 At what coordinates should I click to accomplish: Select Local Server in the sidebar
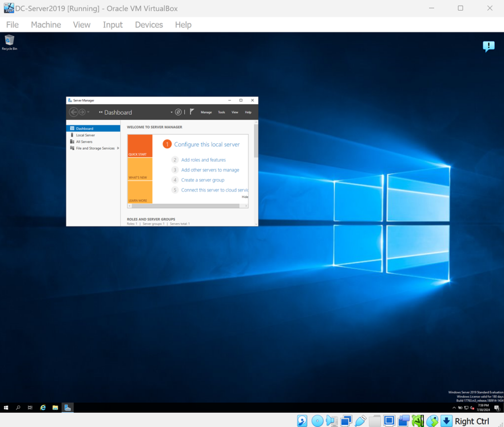pyautogui.click(x=85, y=135)
